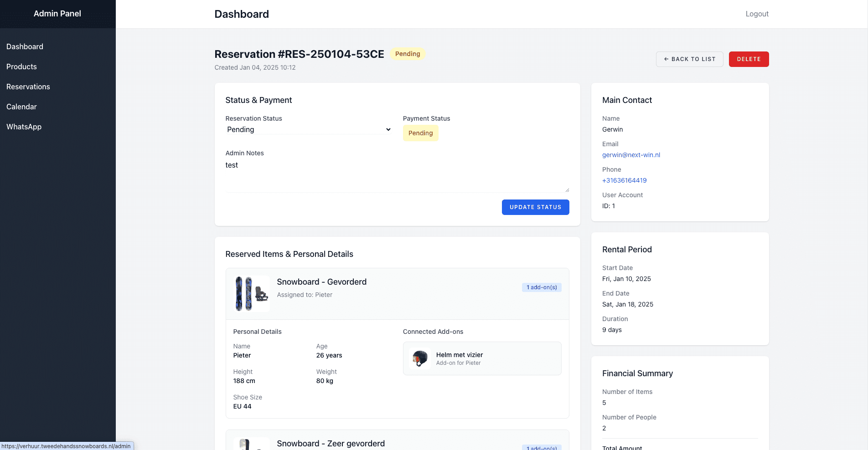The height and width of the screenshot is (450, 868).
Task: Open the WhatsApp sidebar item
Action: point(24,127)
